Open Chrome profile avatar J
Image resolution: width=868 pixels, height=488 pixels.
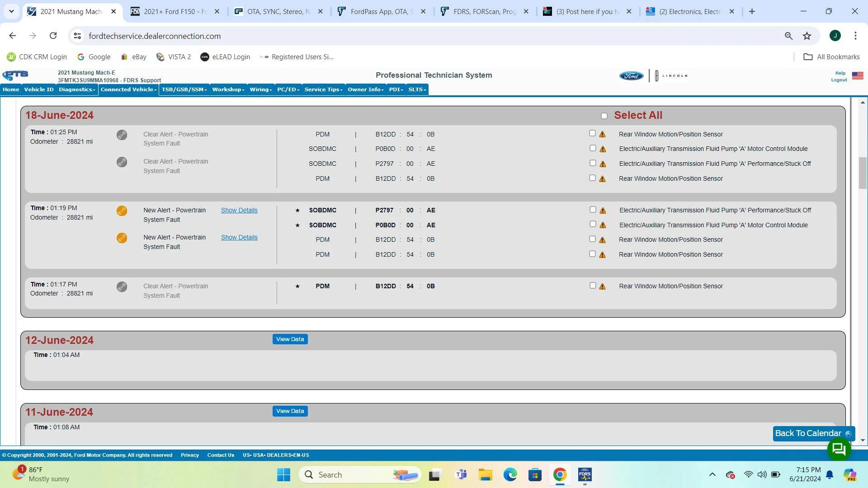pyautogui.click(x=835, y=36)
